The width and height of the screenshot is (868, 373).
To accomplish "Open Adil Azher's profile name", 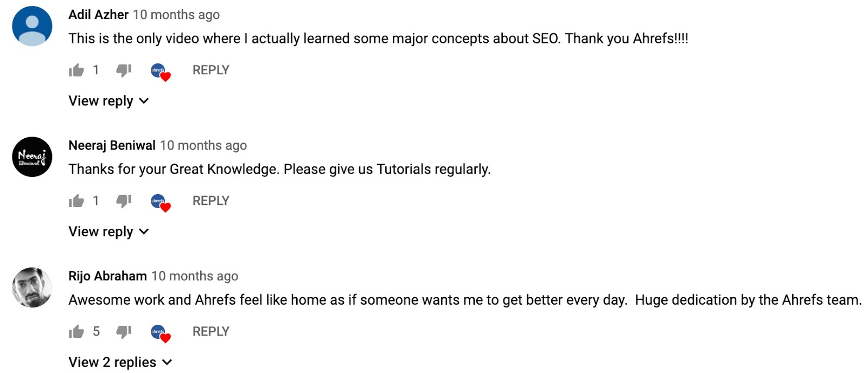I will click(x=98, y=15).
